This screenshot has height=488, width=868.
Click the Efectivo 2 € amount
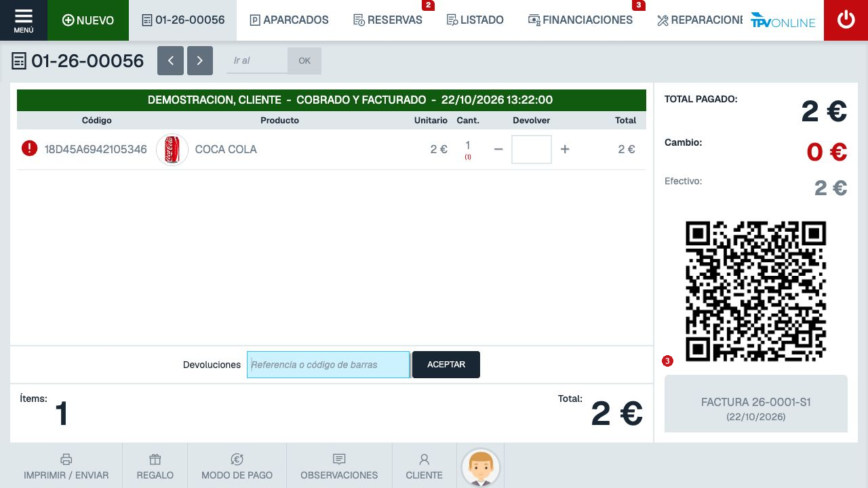point(831,188)
